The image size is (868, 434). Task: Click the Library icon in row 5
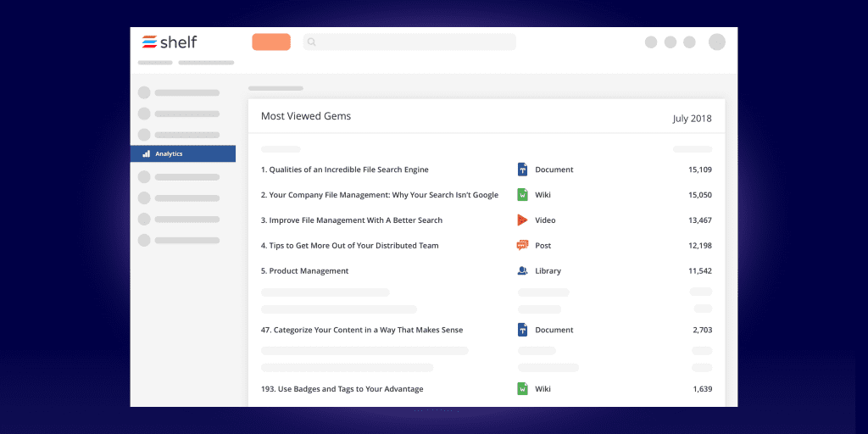tap(522, 270)
